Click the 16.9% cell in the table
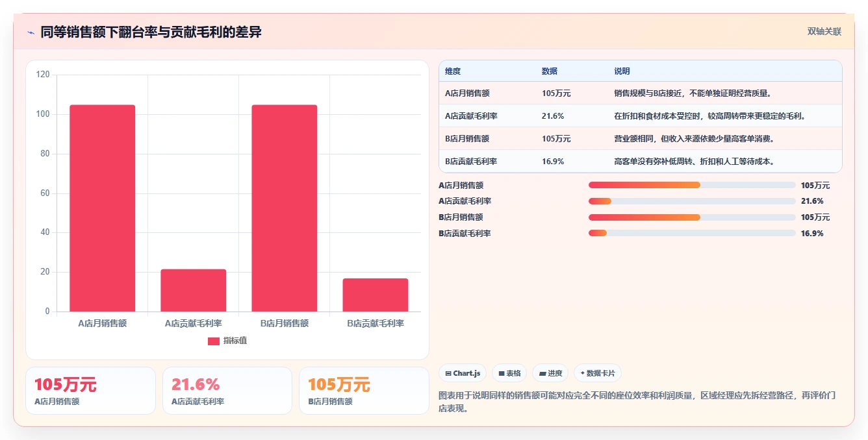Image resolution: width=868 pixels, height=440 pixels. click(553, 162)
